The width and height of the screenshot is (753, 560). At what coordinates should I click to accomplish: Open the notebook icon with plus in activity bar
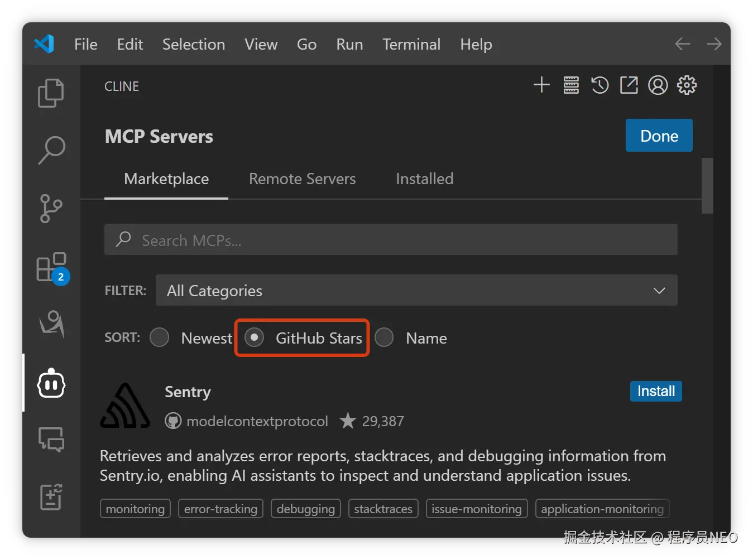(51, 496)
